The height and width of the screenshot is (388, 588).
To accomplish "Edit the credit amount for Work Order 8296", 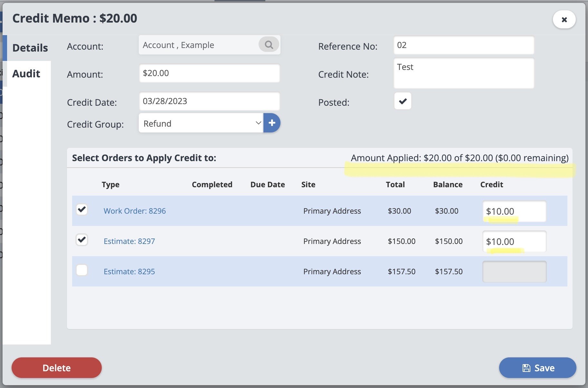I will 514,211.
